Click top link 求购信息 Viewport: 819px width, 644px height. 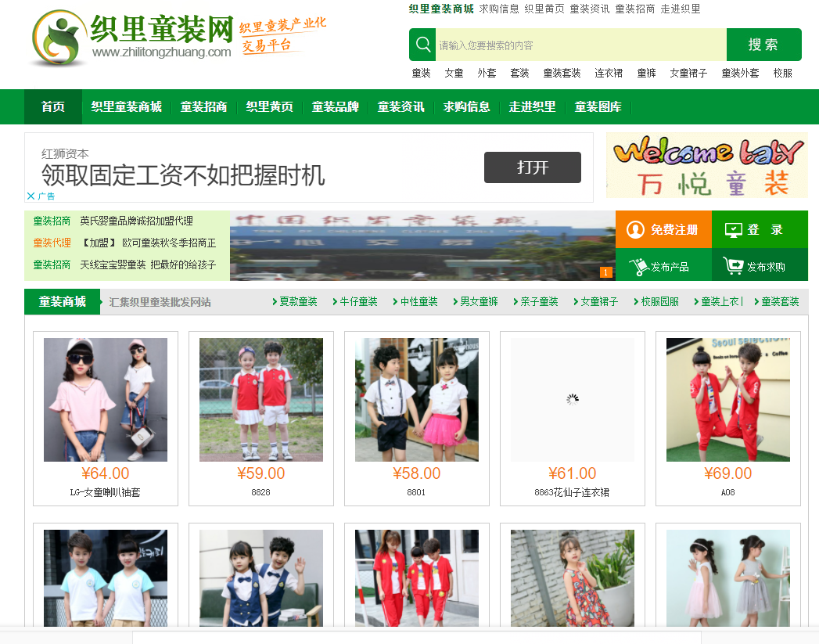[x=499, y=9]
